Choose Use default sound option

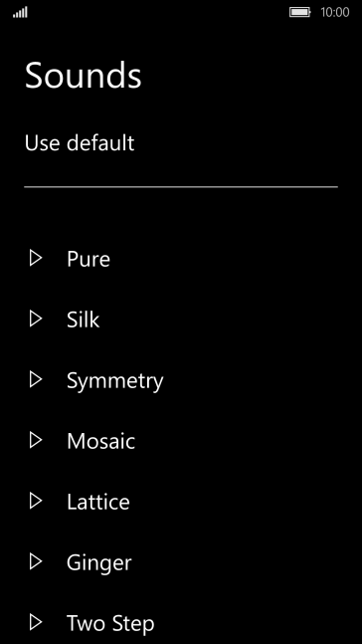(80, 143)
